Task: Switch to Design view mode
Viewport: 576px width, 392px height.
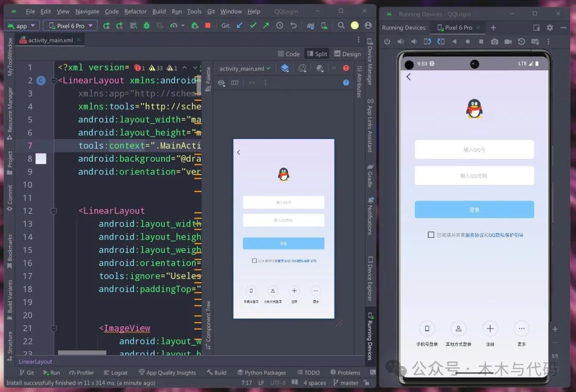Action: pyautogui.click(x=347, y=54)
